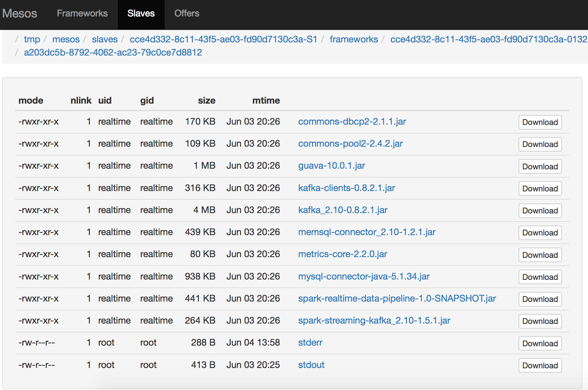Select the Slaves tab

[x=141, y=13]
